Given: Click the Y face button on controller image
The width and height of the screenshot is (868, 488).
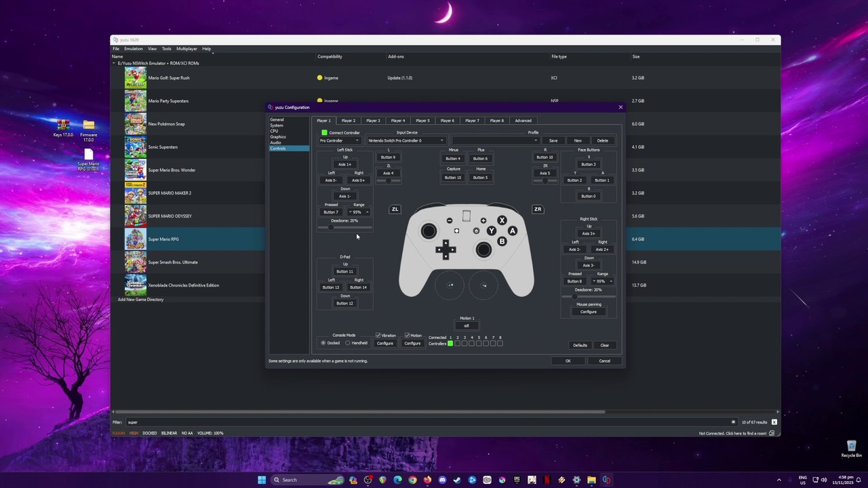Looking at the screenshot, I should (491, 231).
